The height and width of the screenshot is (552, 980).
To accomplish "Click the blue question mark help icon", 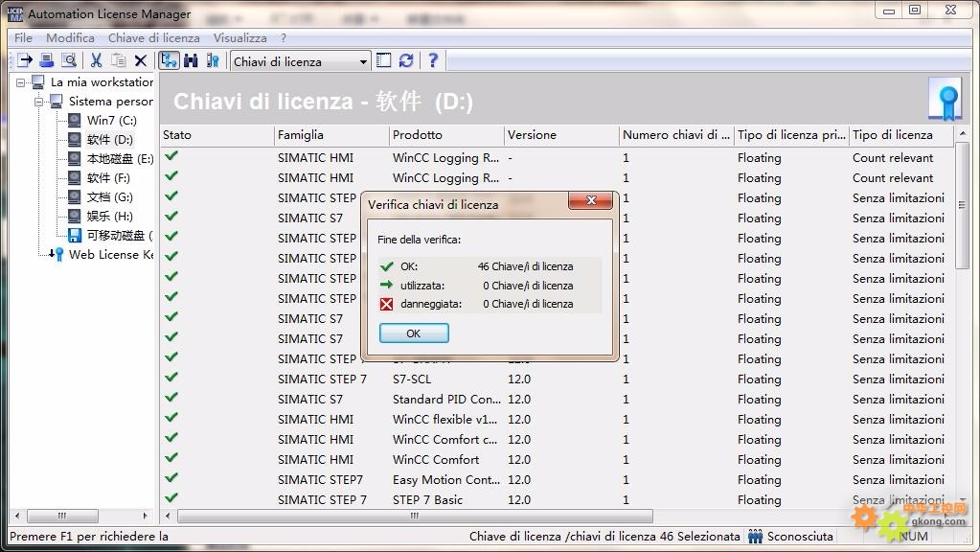I will coord(432,60).
